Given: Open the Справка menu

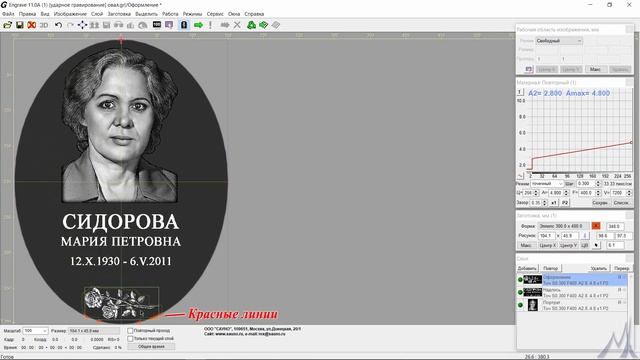Looking at the screenshot, I should pyautogui.click(x=254, y=14).
